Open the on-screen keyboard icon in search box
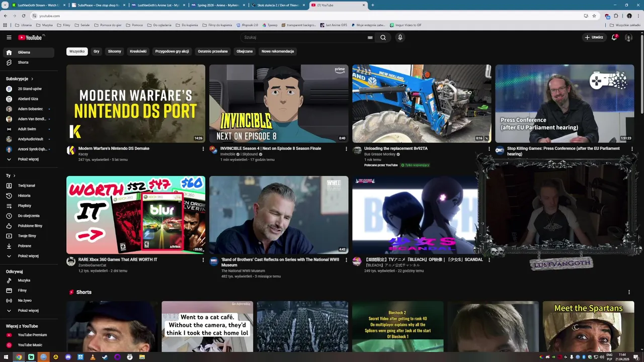 tap(370, 37)
